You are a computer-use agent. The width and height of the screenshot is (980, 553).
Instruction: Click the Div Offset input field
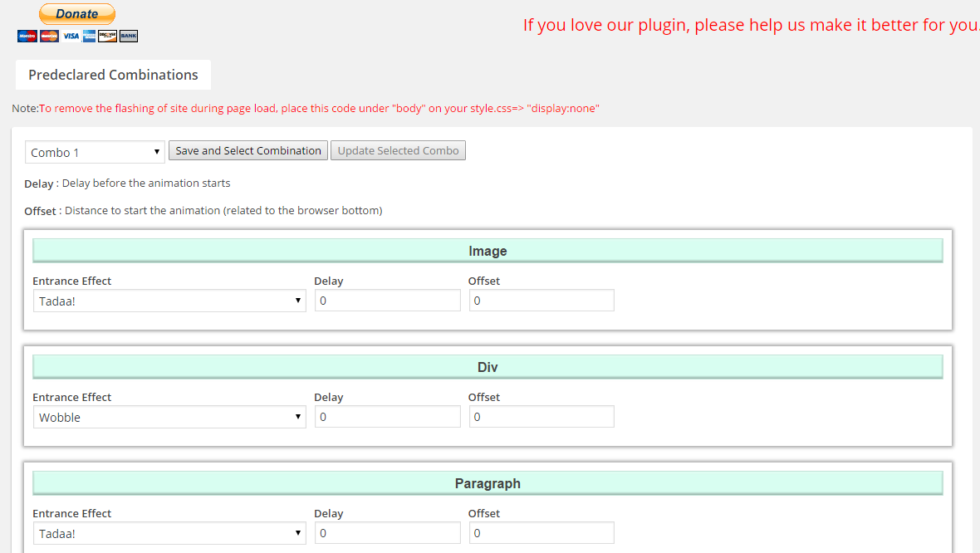tap(541, 417)
